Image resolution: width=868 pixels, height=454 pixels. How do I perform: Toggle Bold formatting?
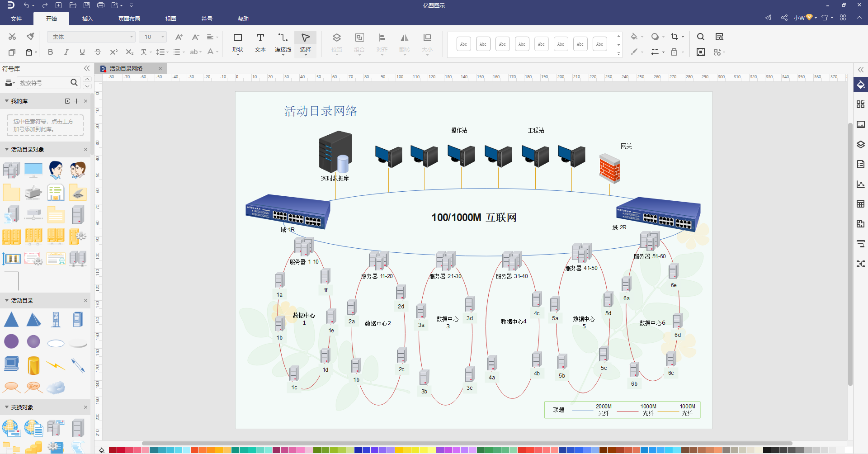50,52
